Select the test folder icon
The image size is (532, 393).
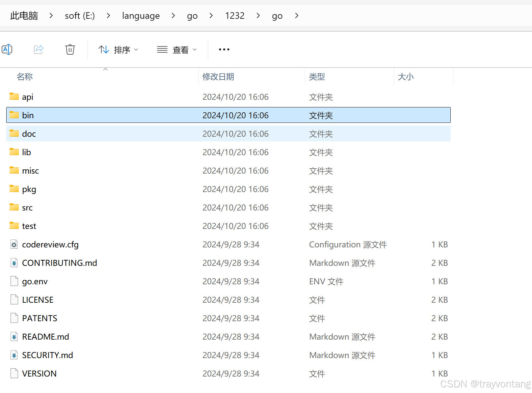[x=14, y=225]
